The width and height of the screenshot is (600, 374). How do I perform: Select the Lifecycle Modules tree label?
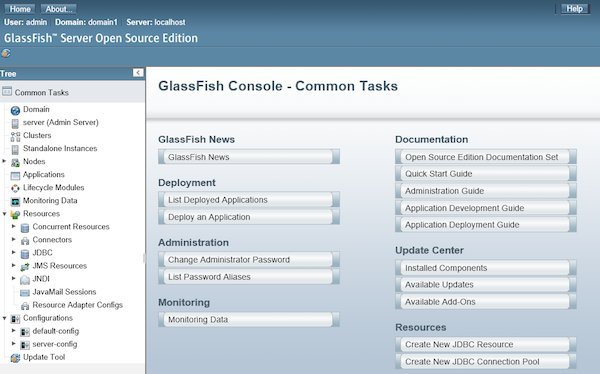click(54, 188)
